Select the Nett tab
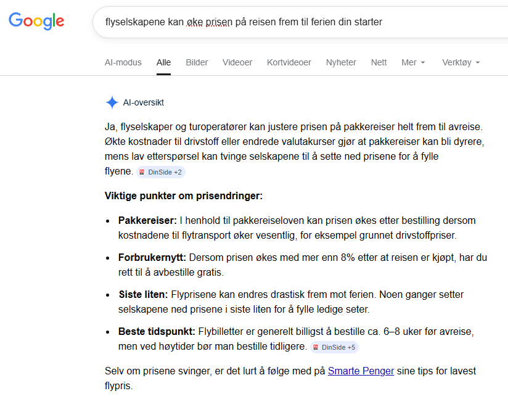 (x=379, y=62)
